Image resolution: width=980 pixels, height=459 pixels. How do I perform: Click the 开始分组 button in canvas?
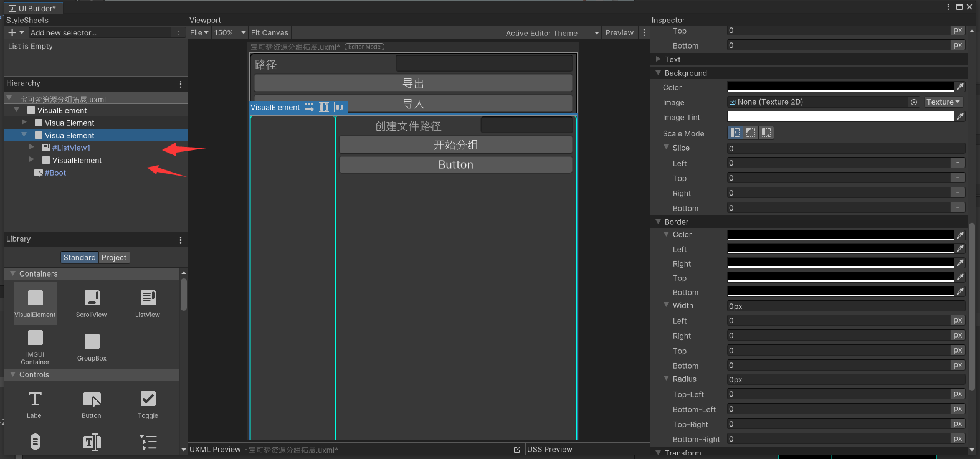click(455, 144)
